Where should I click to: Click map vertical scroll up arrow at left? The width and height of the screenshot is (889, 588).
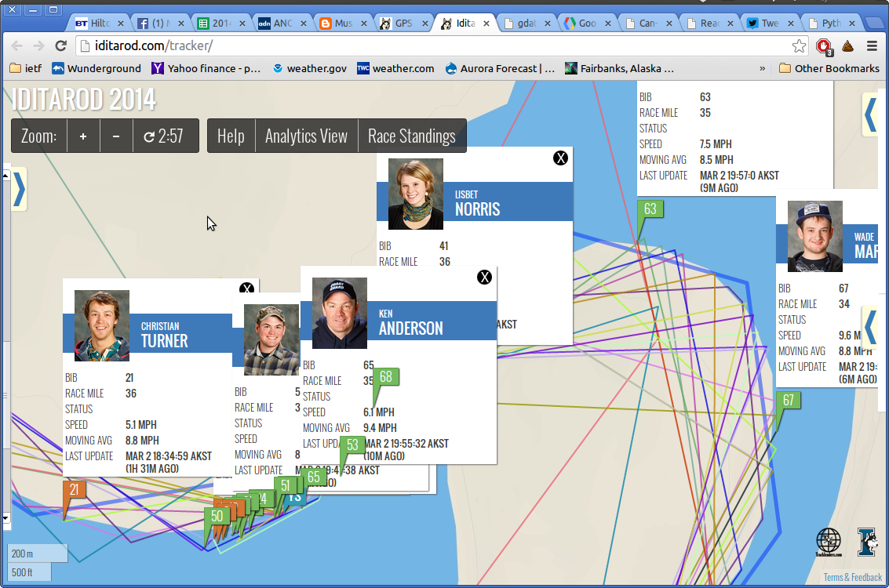(x=5, y=176)
